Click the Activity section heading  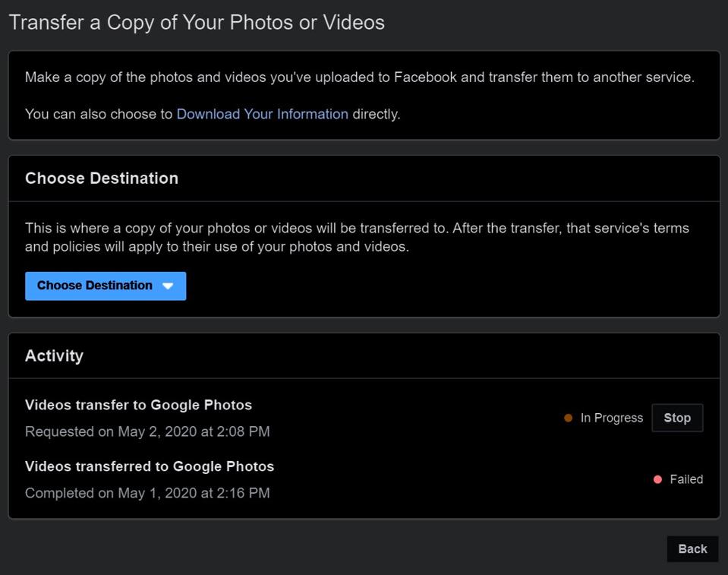54,355
